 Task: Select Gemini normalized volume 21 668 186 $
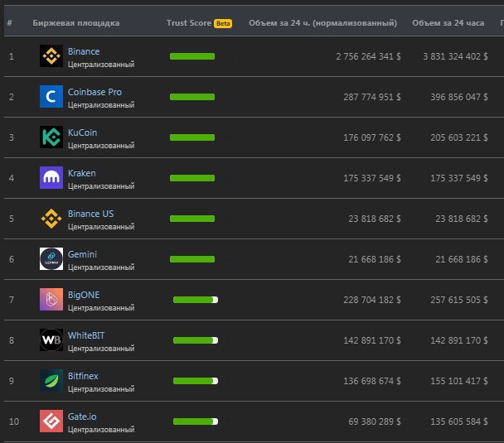[375, 259]
